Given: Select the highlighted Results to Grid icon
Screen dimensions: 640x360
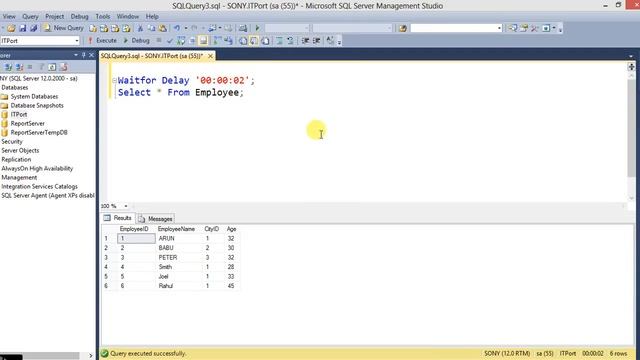Looking at the screenshot, I should [254, 40].
